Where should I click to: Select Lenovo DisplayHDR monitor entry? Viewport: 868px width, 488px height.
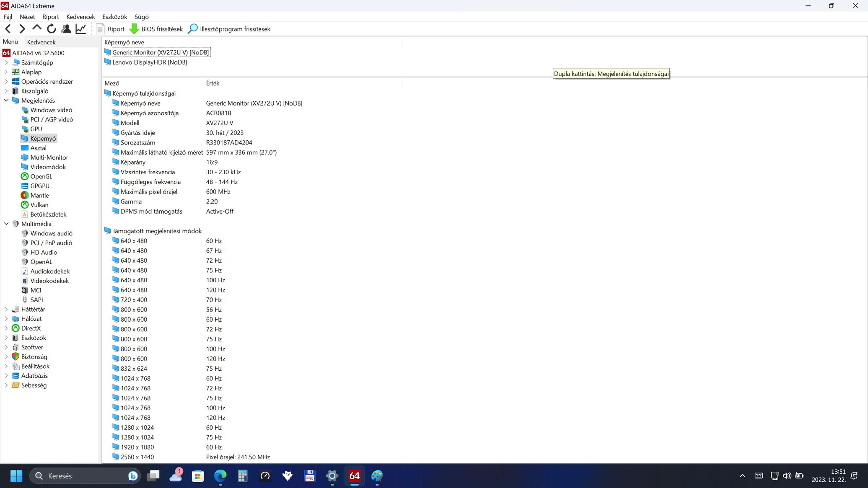coord(149,62)
